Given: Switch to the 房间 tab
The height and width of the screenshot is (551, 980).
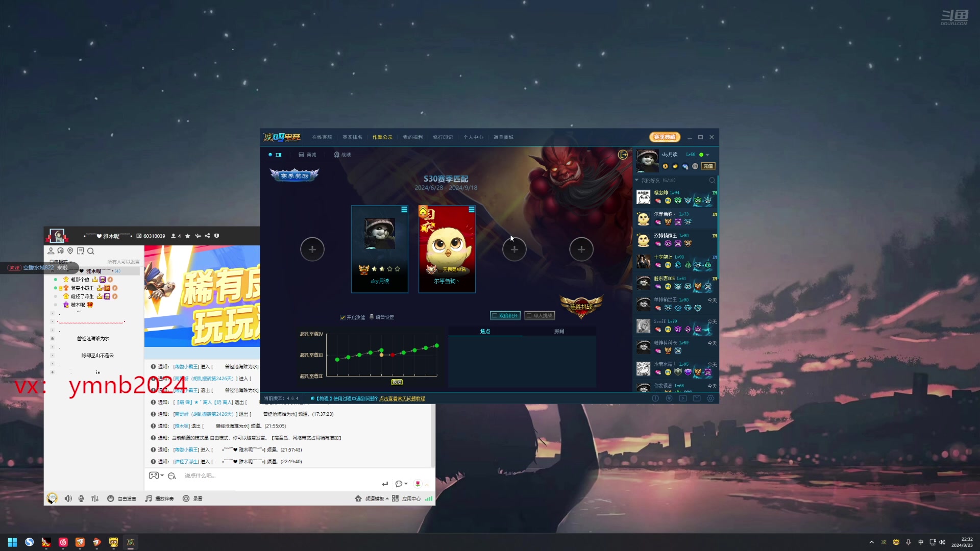Looking at the screenshot, I should point(559,331).
